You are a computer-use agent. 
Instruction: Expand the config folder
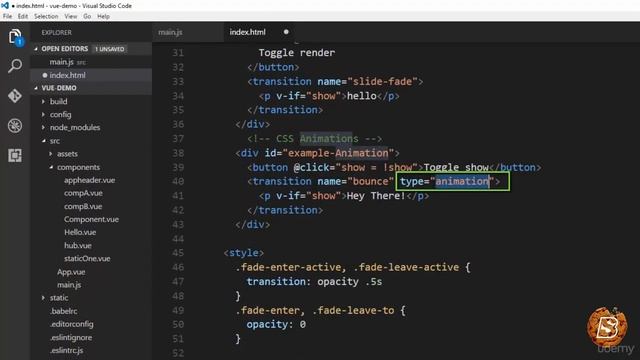60,114
